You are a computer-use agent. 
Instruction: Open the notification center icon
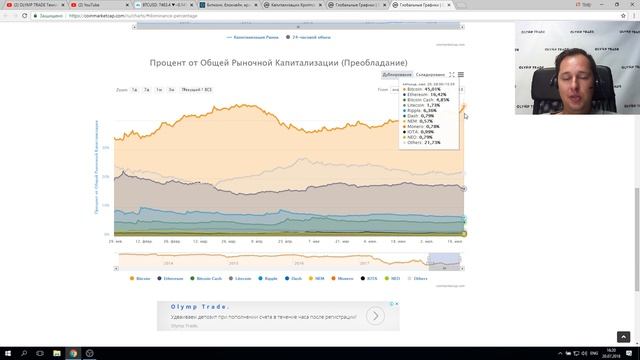629,353
